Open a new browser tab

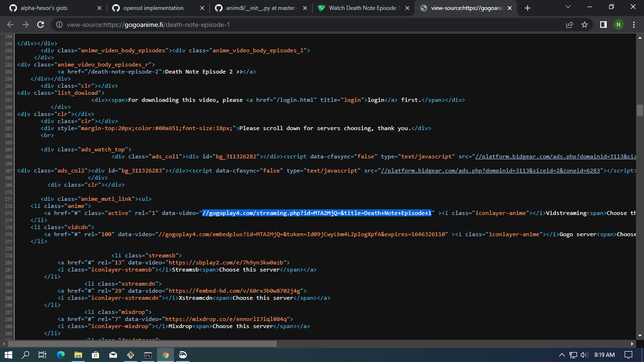pos(527,8)
